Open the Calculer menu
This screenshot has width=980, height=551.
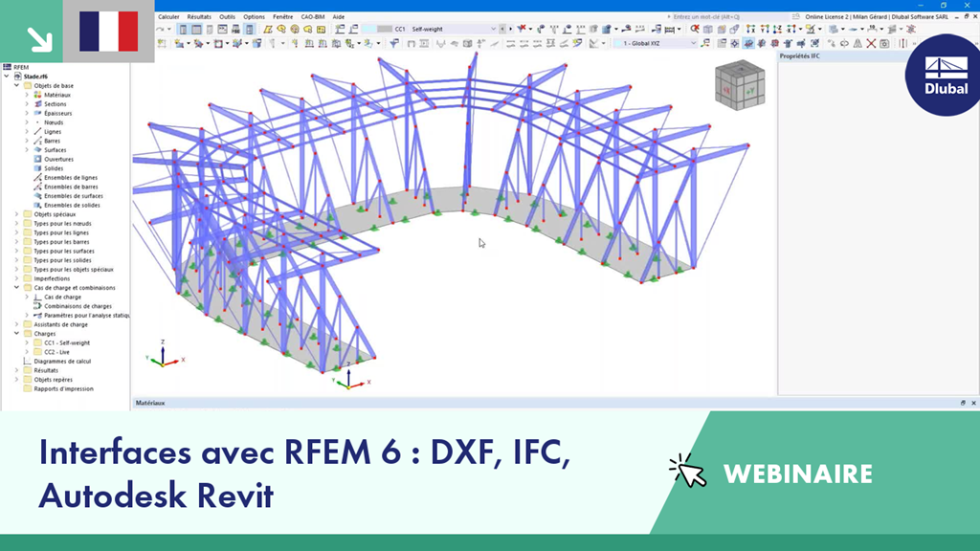pos(168,17)
